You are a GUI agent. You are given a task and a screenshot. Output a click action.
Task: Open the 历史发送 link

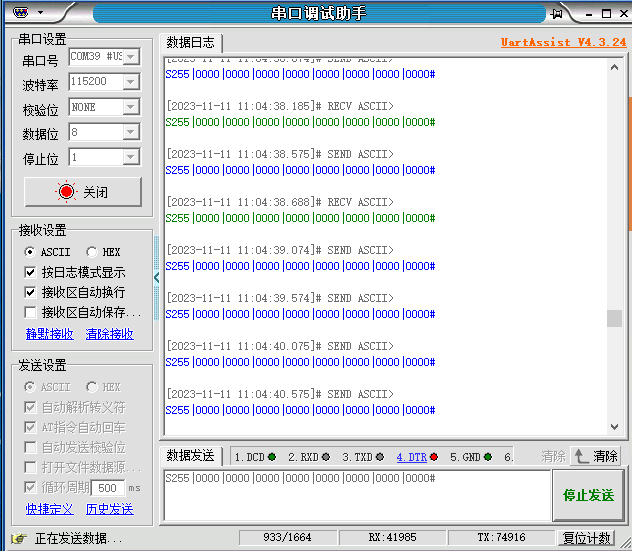110,509
